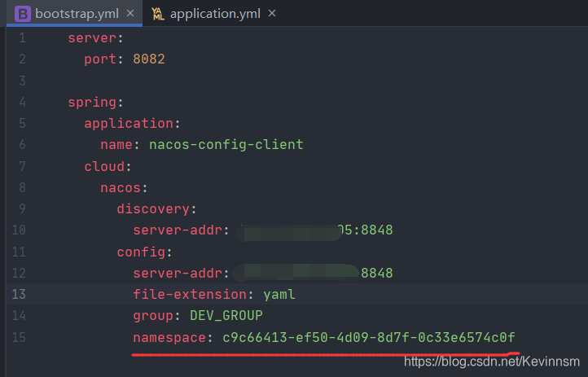The width and height of the screenshot is (588, 377).
Task: Click the namespace UUID value c9c66413-ef50...
Action: (x=369, y=338)
